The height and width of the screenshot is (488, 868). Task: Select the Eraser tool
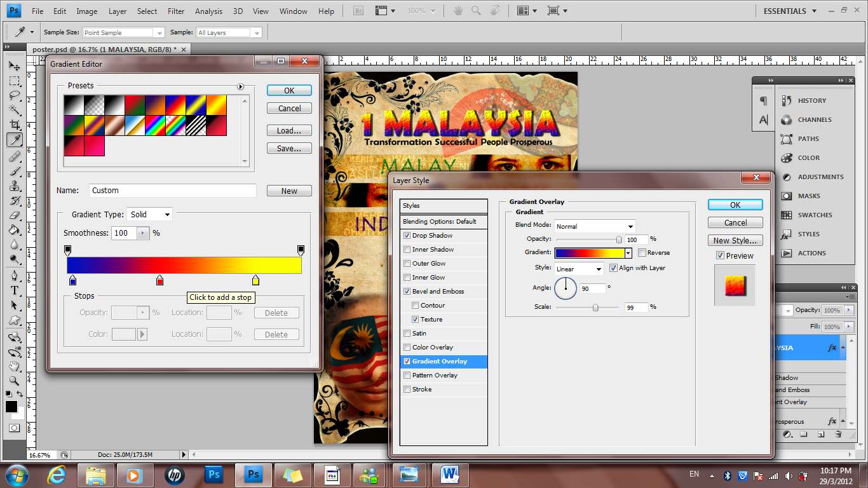[14, 215]
